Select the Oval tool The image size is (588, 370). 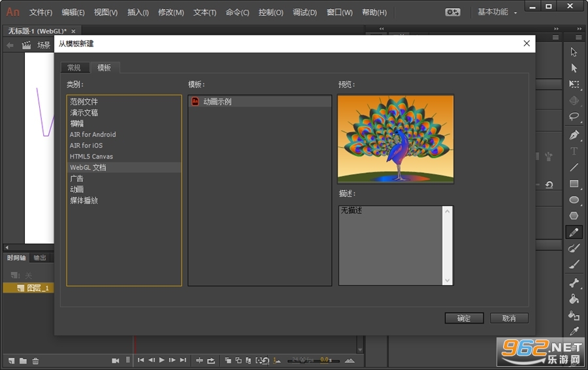pyautogui.click(x=574, y=200)
